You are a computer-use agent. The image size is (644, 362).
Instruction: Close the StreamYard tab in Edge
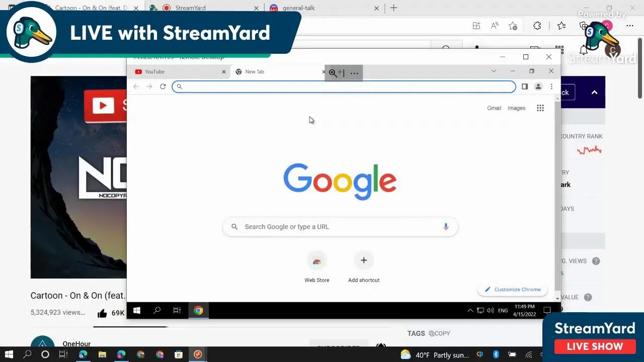click(x=257, y=8)
